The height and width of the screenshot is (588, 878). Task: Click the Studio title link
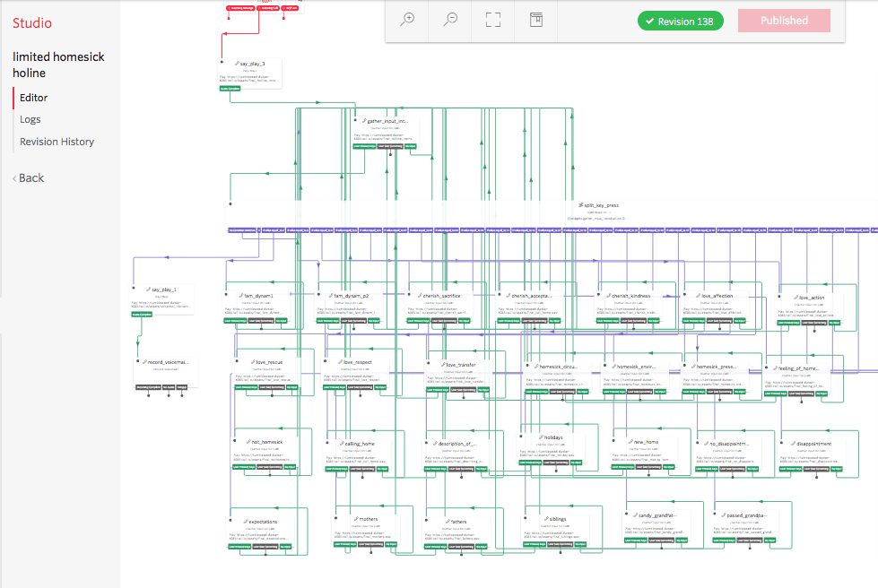pos(32,23)
